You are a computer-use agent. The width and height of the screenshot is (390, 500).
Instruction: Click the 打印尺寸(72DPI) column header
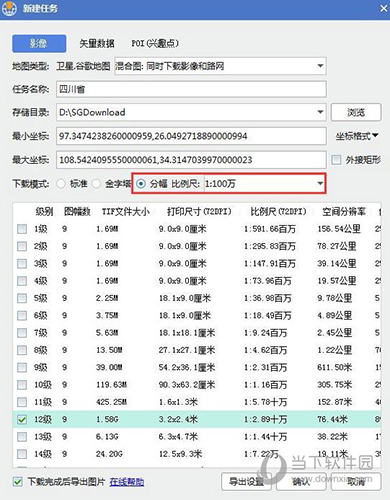coord(199,211)
